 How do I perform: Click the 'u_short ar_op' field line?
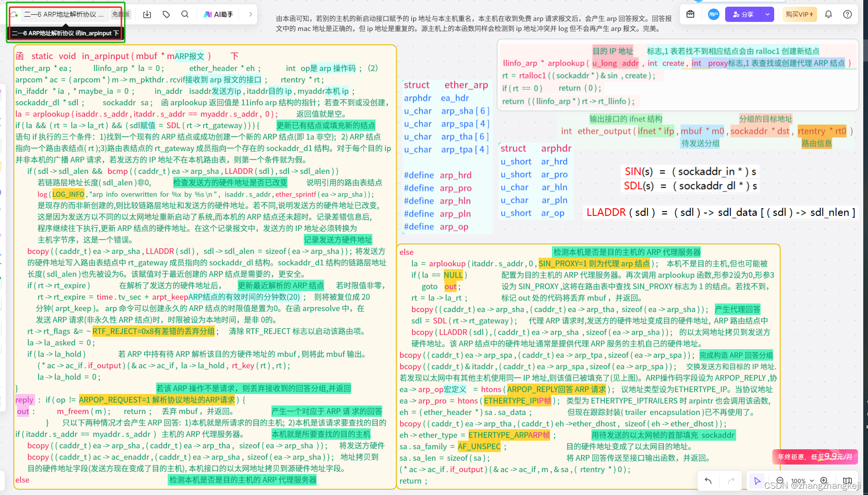(532, 213)
